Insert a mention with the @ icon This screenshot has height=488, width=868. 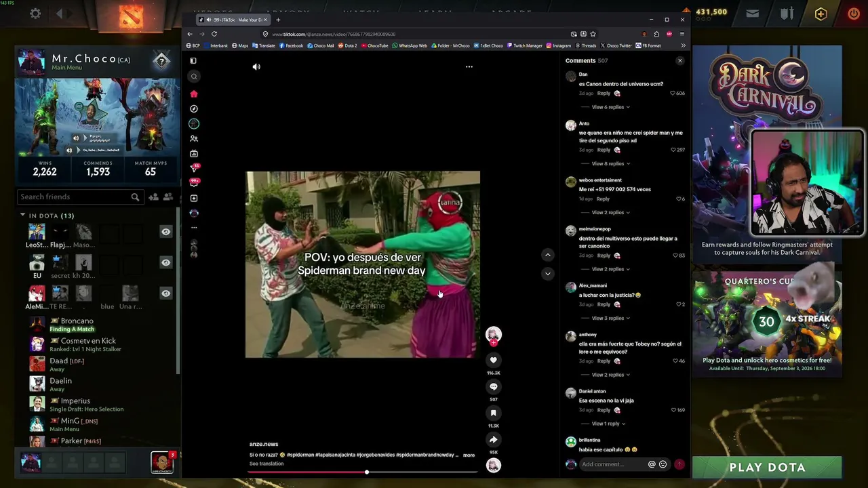tap(652, 464)
